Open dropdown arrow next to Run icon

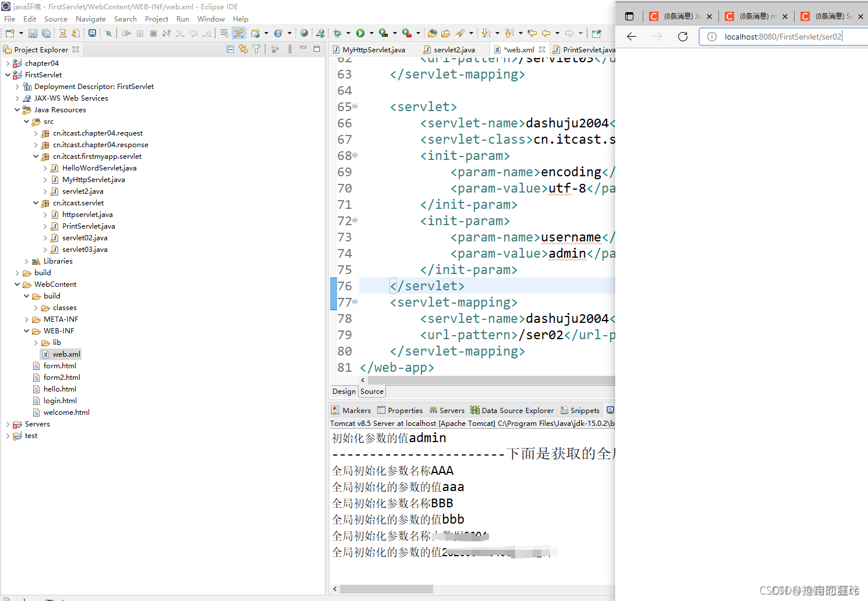(x=371, y=33)
